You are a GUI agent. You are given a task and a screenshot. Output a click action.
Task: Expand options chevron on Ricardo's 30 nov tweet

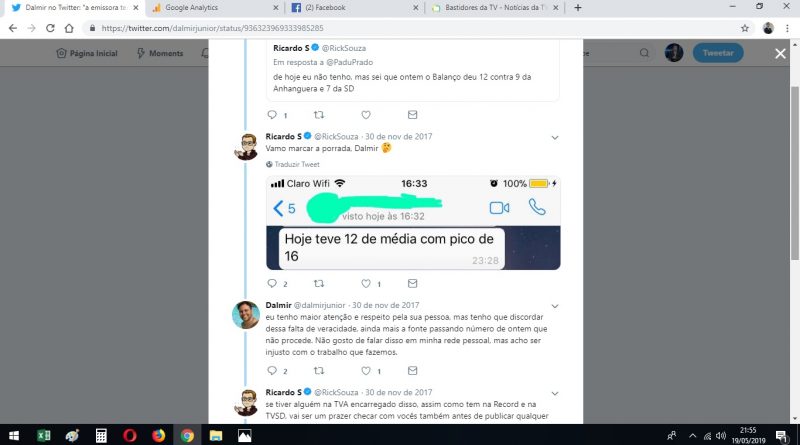click(555, 137)
